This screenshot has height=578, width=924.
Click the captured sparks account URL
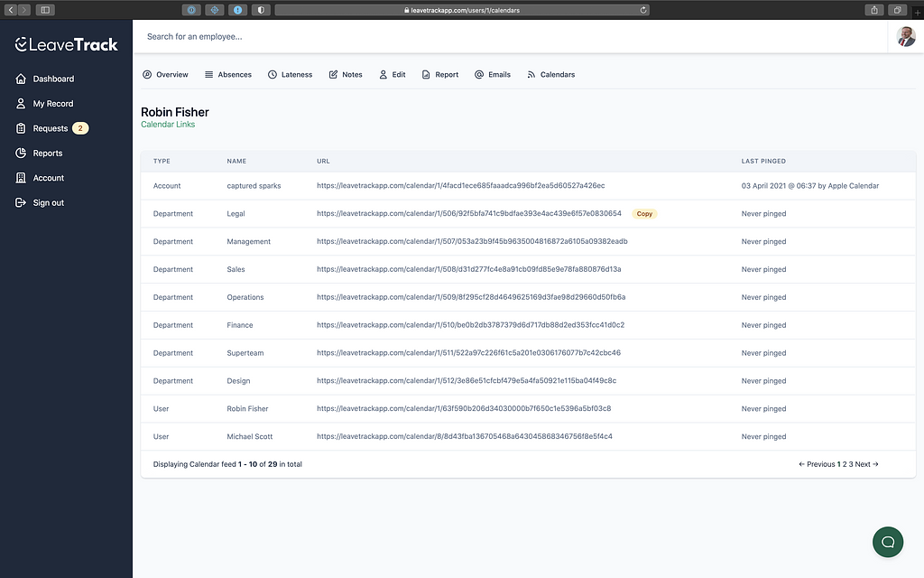(x=461, y=185)
